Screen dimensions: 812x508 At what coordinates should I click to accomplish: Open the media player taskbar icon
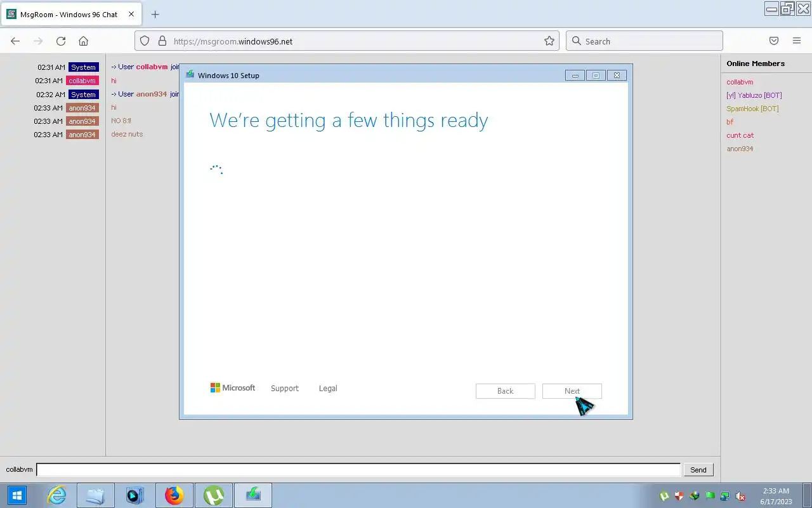[x=135, y=495]
